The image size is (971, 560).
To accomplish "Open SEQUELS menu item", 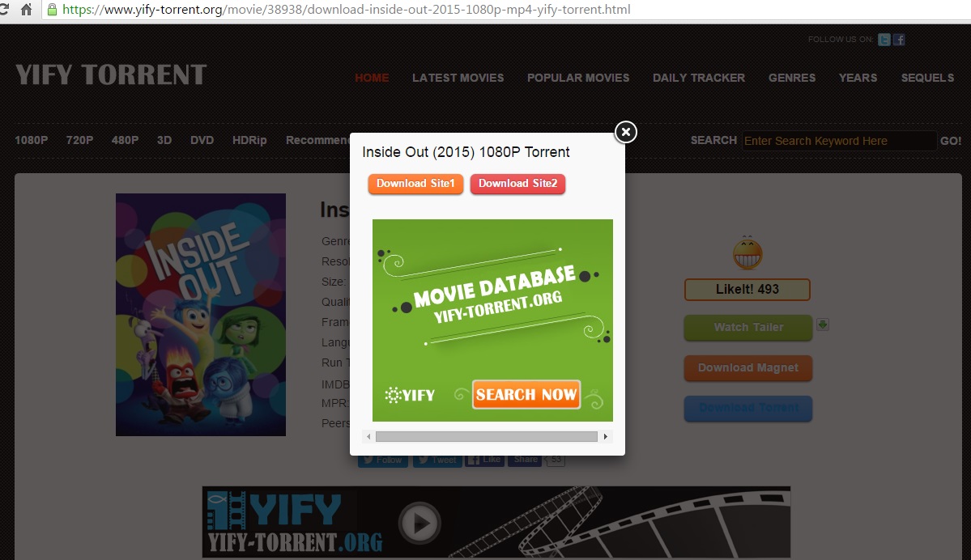I will tap(927, 78).
